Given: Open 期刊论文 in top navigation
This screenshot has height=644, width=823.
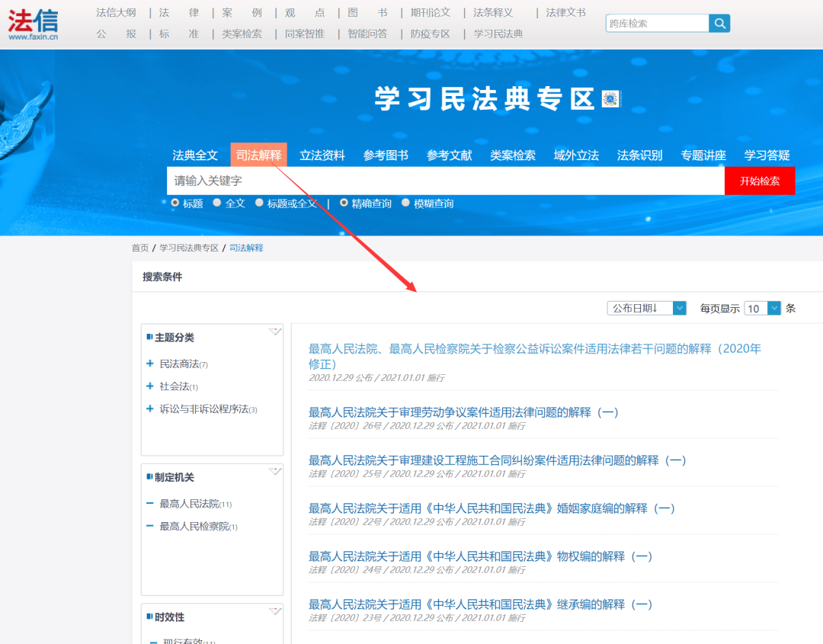Looking at the screenshot, I should (431, 13).
